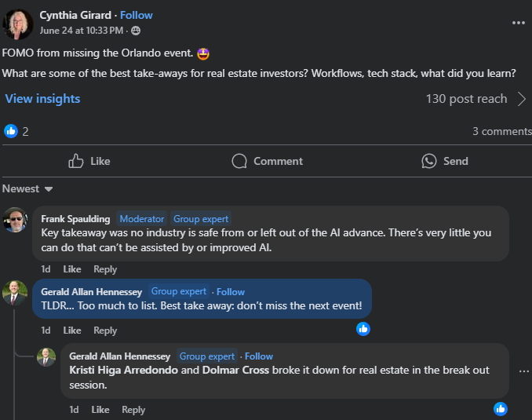Open View insights link
The image size is (532, 420).
coord(42,99)
